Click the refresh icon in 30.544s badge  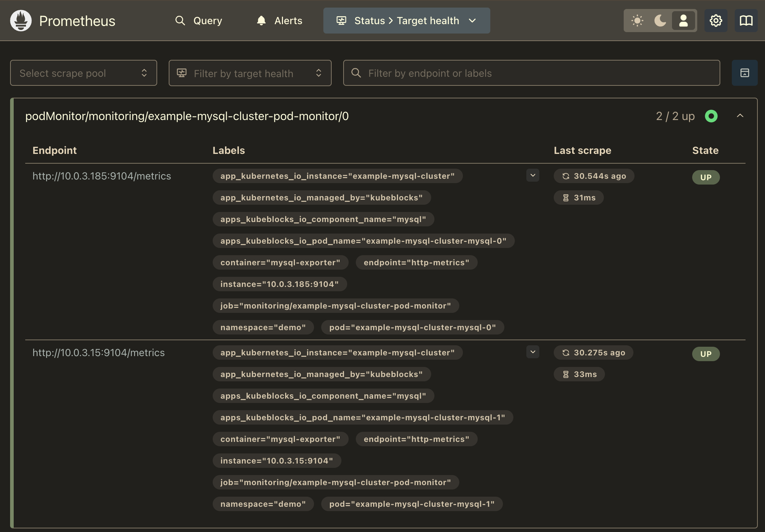[566, 176]
